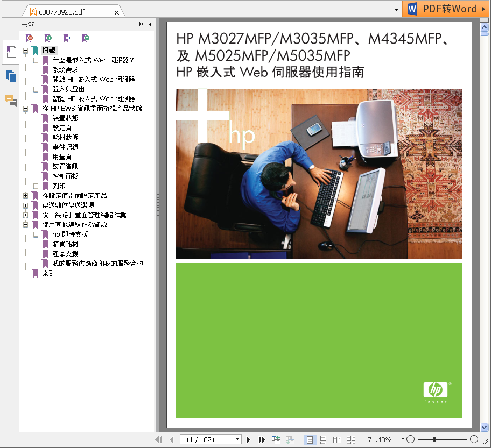
Task: Expand the hp 即時支援 bookmark
Action: click(36, 234)
